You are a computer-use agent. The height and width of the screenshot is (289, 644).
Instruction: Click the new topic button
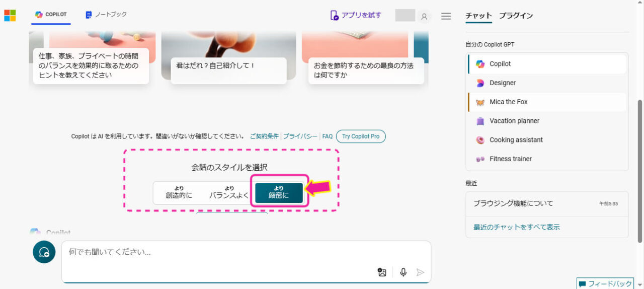click(44, 252)
